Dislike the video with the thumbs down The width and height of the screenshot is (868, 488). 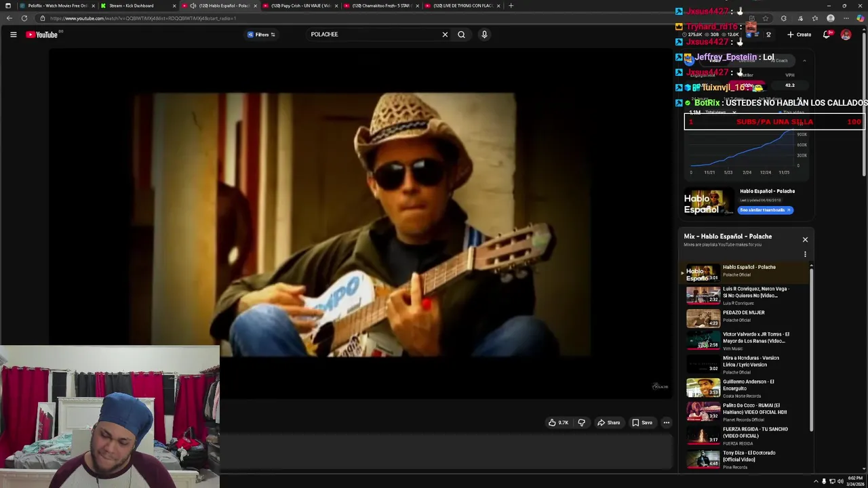click(581, 423)
